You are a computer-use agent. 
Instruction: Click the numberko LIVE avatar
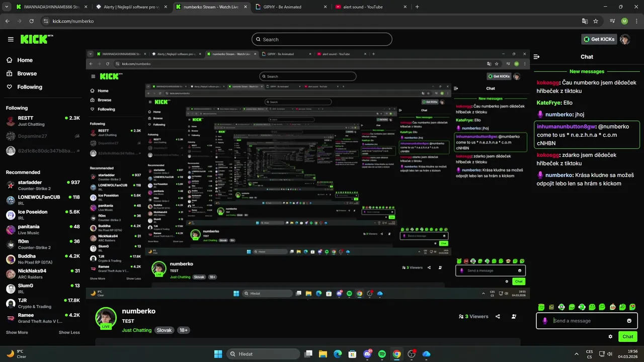click(x=106, y=318)
